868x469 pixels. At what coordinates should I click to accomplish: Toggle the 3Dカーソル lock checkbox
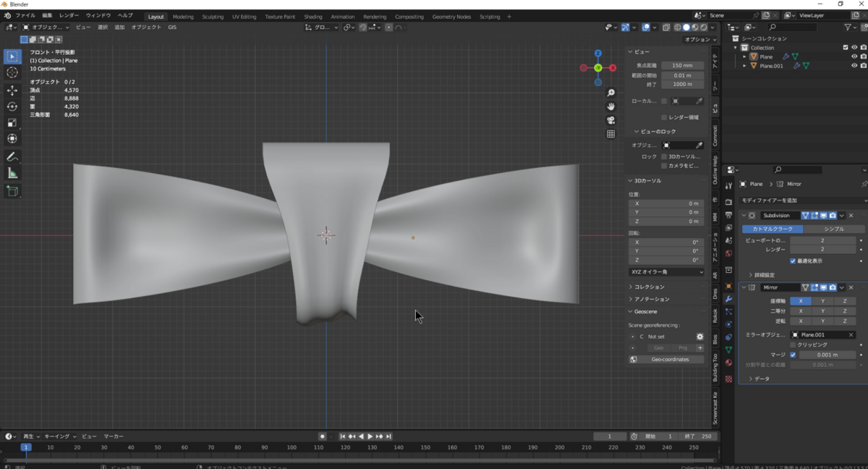click(664, 156)
